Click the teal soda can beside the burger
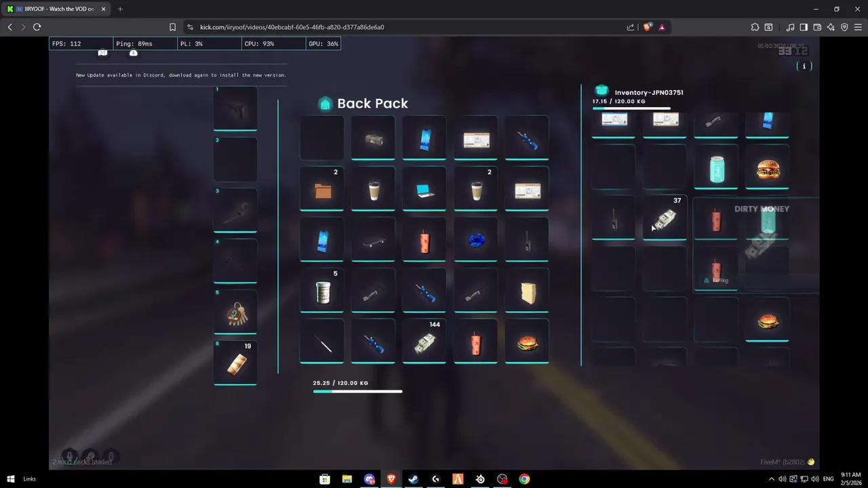This screenshot has width=868, height=488. coord(716,168)
